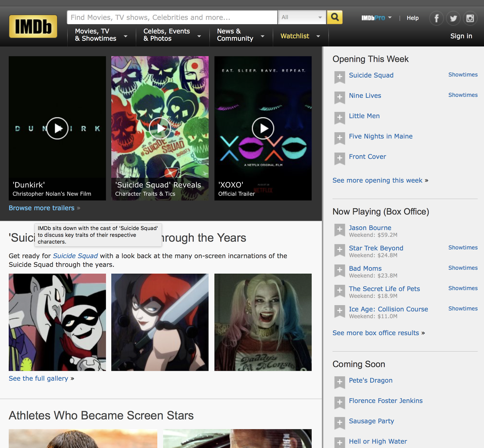
Task: Add The Secret Life of Pets to watchlist
Action: click(340, 291)
